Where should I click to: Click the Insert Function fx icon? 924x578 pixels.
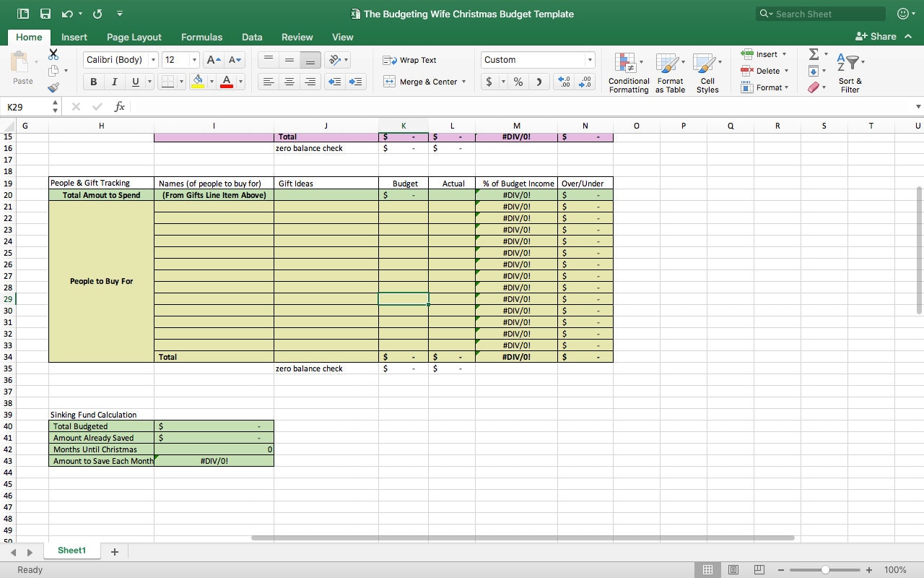(x=120, y=107)
